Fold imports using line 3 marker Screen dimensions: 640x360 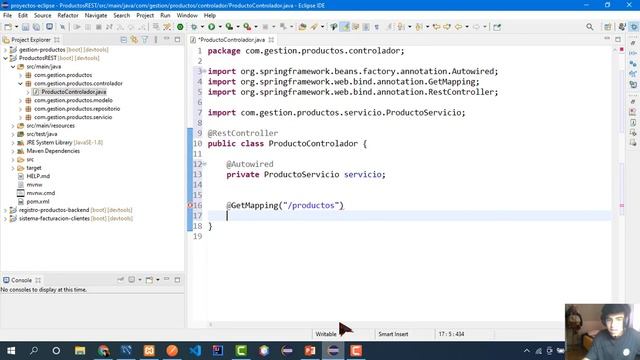click(204, 71)
